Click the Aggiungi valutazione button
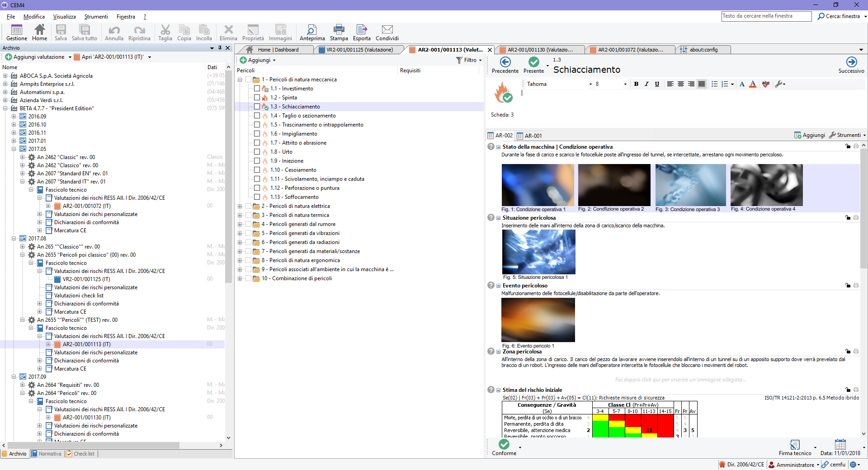The width and height of the screenshot is (868, 470). [x=35, y=57]
